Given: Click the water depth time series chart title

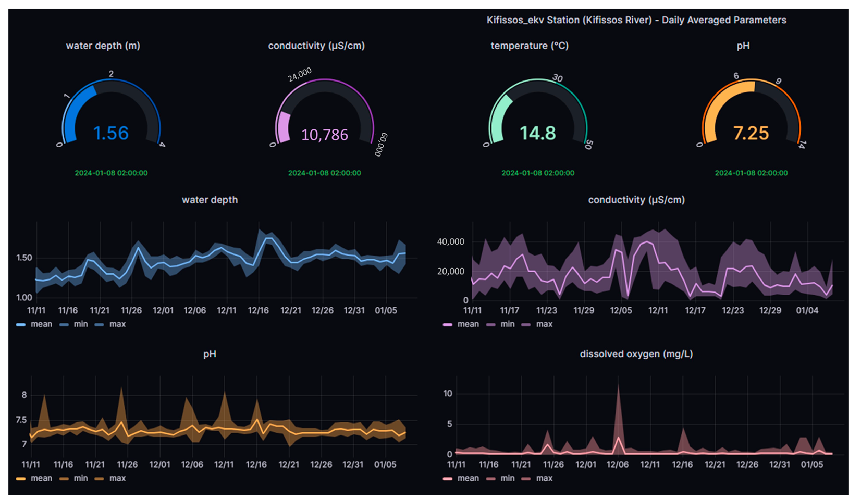Looking at the screenshot, I should tap(210, 200).
